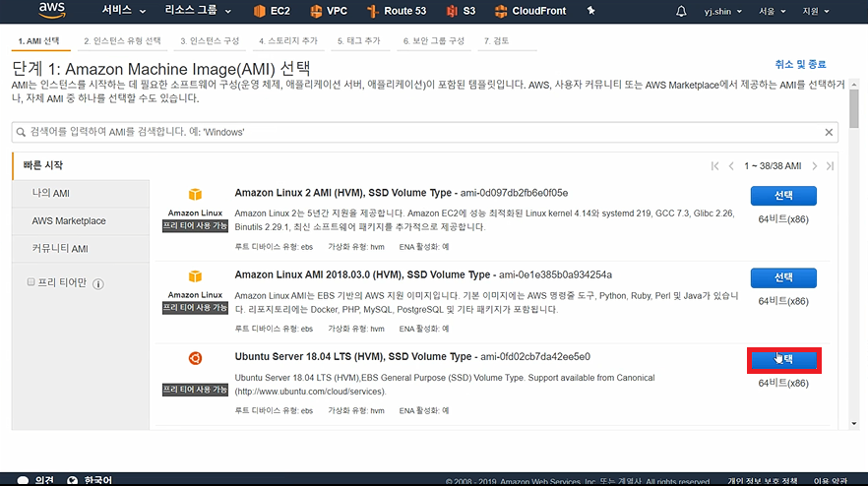The width and height of the screenshot is (868, 486).
Task: Focus the AMI search input field
Action: pyautogui.click(x=424, y=132)
